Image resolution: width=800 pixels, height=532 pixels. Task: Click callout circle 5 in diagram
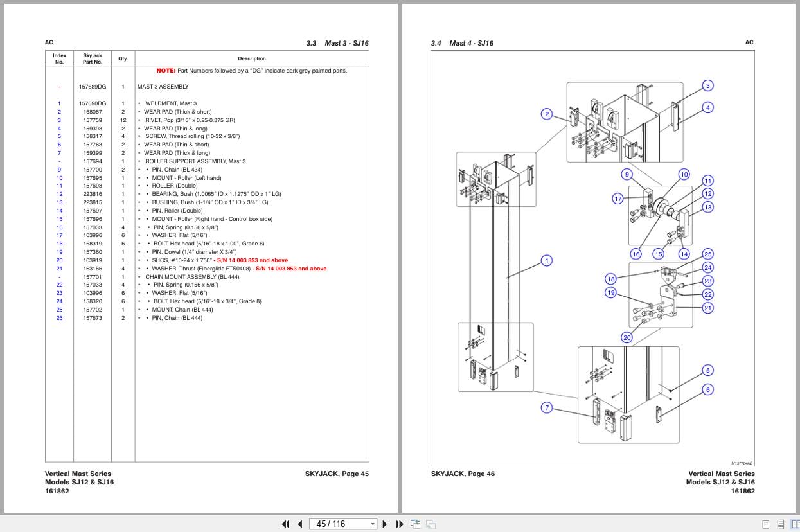click(707, 370)
